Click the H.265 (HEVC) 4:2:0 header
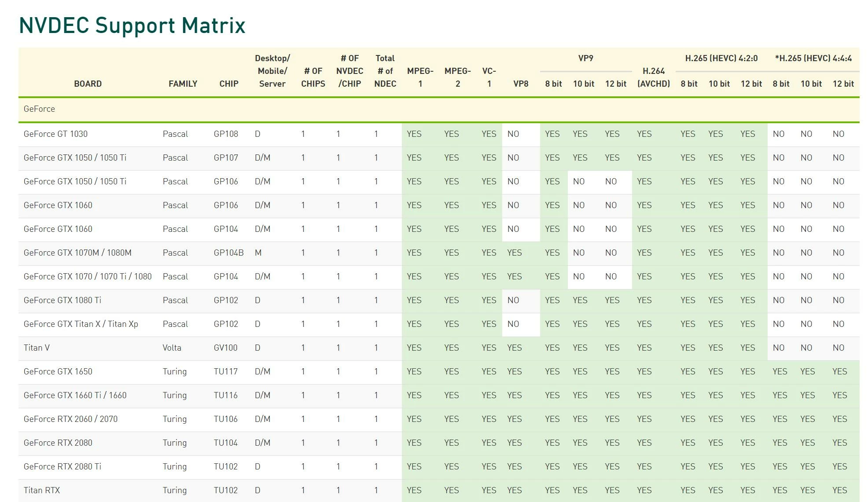This screenshot has width=868, height=502. [x=721, y=58]
